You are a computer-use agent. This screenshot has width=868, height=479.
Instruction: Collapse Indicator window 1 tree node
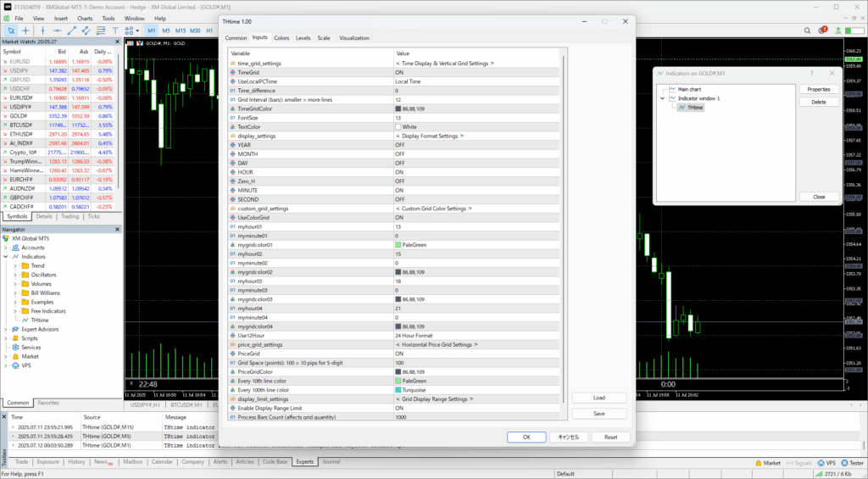coord(663,98)
